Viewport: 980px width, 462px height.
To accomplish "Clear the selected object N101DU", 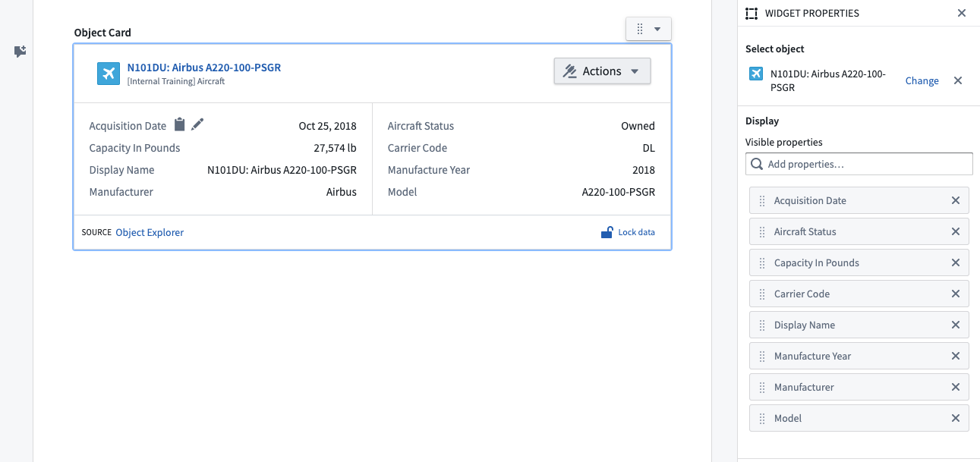I will pos(958,80).
